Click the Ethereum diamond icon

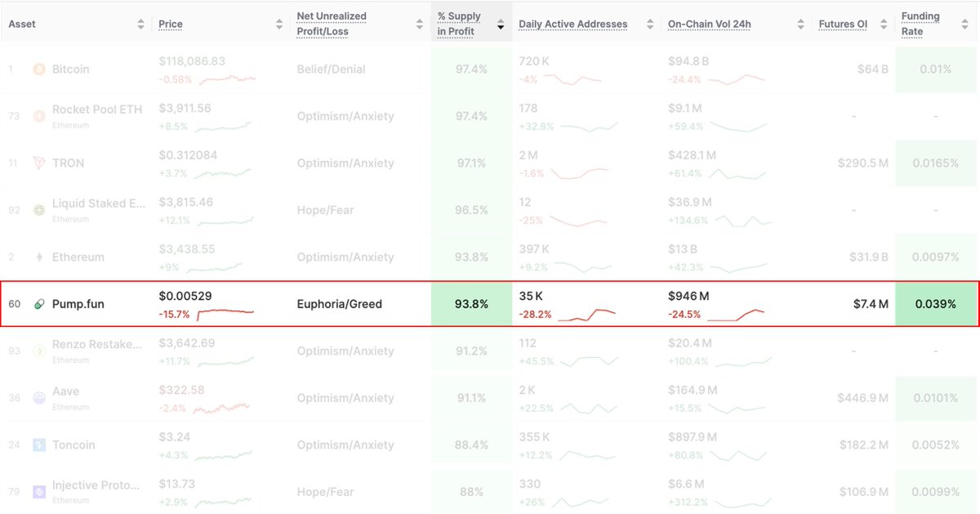click(x=39, y=257)
